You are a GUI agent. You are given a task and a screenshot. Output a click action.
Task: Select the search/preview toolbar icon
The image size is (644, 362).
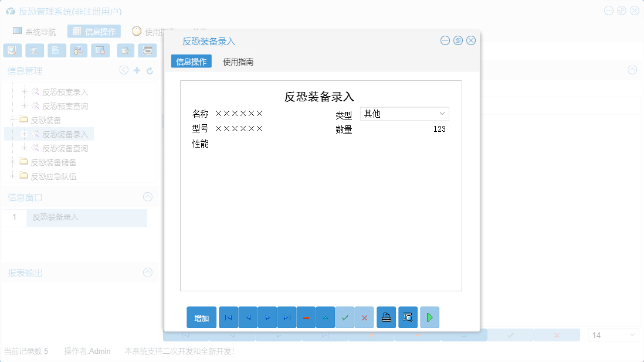pos(12,50)
